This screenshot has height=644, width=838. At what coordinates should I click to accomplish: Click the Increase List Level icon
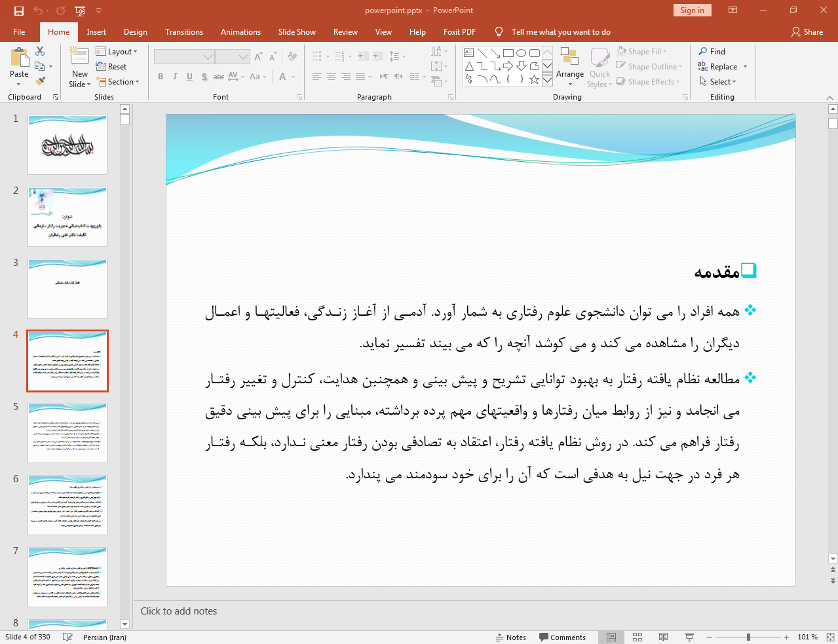click(378, 56)
